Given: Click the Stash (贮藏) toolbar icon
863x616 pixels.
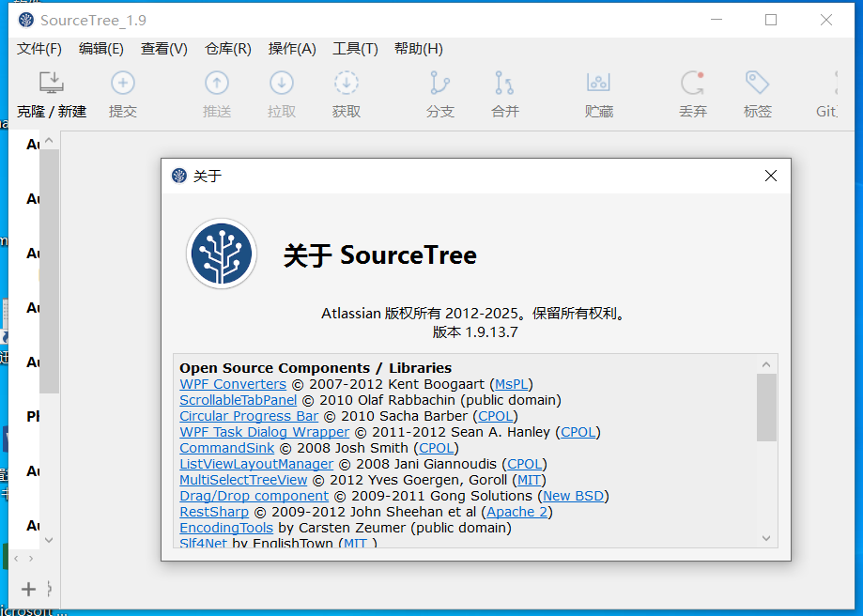Looking at the screenshot, I should coord(598,84).
